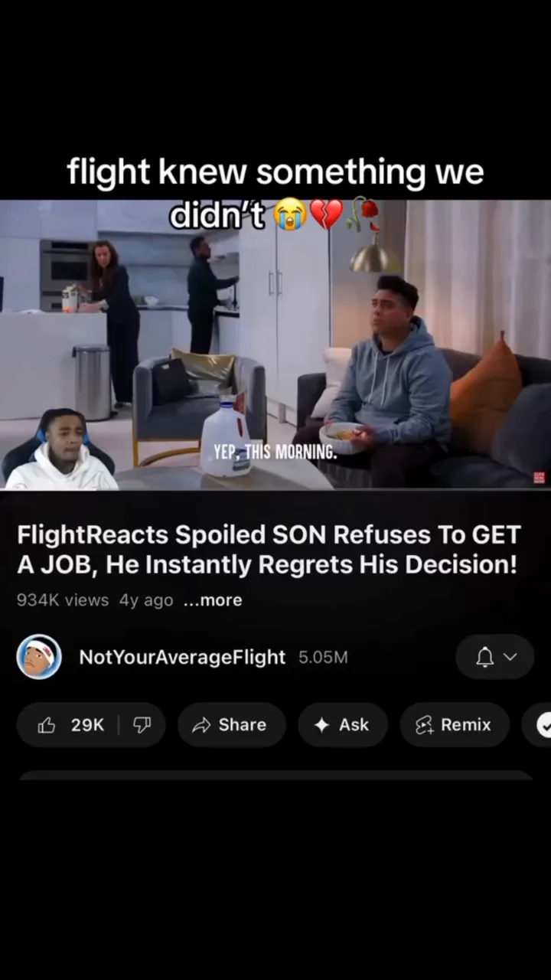Tap the Ask sparkle button
Viewport: 551px width, 980px height.
pyautogui.click(x=343, y=725)
